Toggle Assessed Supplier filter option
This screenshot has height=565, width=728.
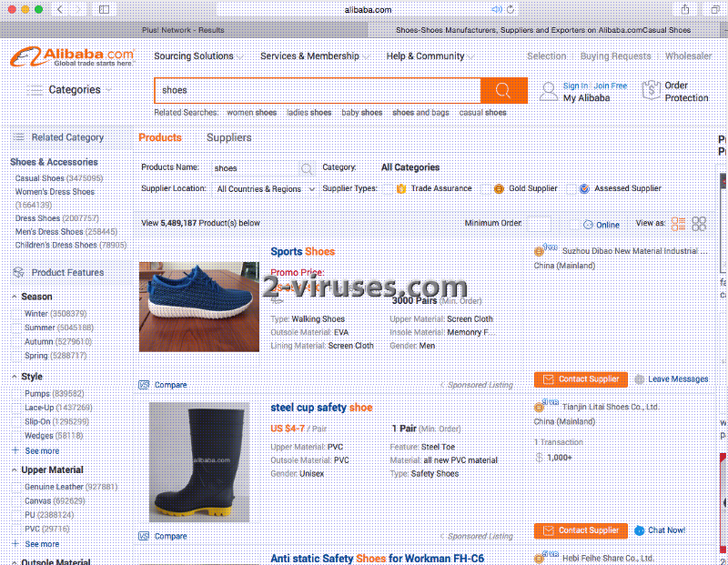584,189
